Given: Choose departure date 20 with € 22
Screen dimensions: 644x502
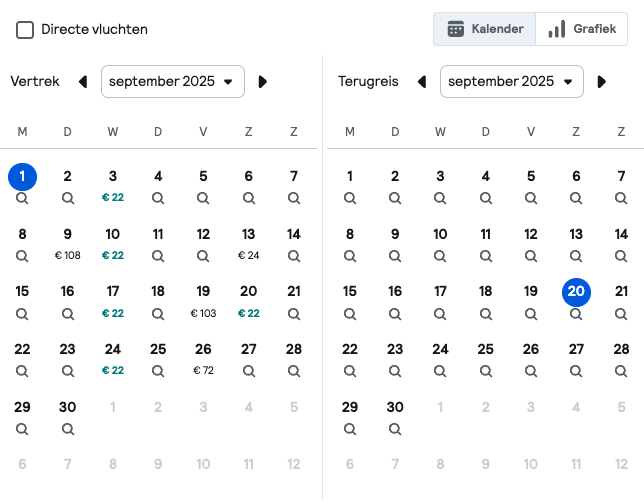Looking at the screenshot, I should [x=248, y=301].
